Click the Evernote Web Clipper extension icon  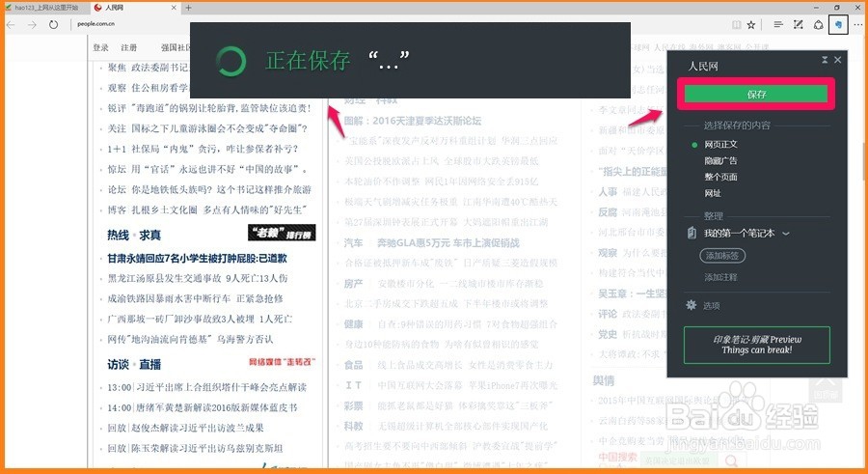pyautogui.click(x=838, y=25)
